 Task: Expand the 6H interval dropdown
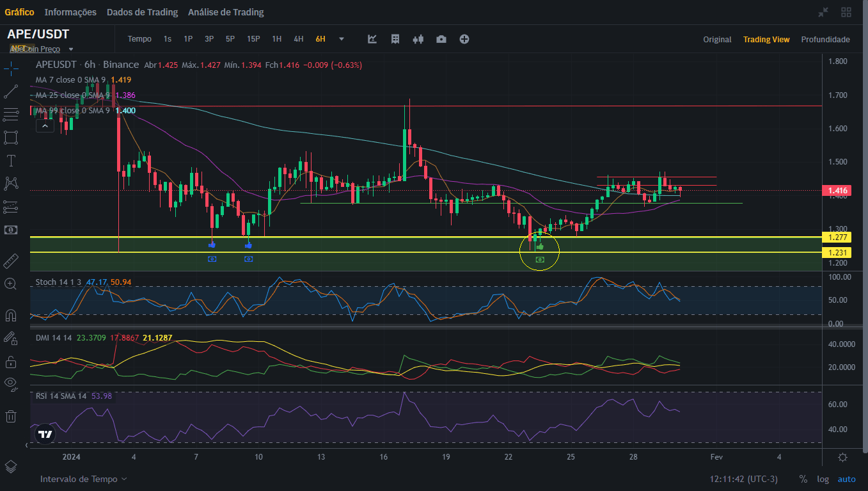[x=341, y=38]
